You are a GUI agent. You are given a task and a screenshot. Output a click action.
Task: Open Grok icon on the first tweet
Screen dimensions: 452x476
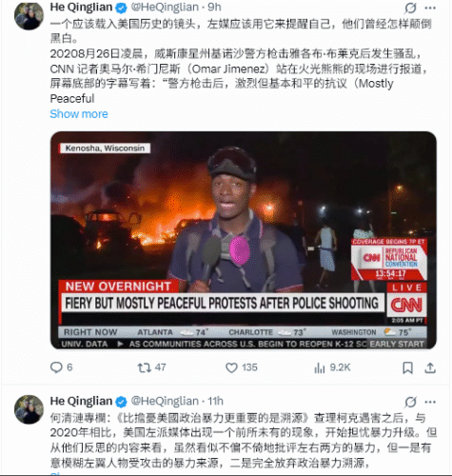click(410, 8)
